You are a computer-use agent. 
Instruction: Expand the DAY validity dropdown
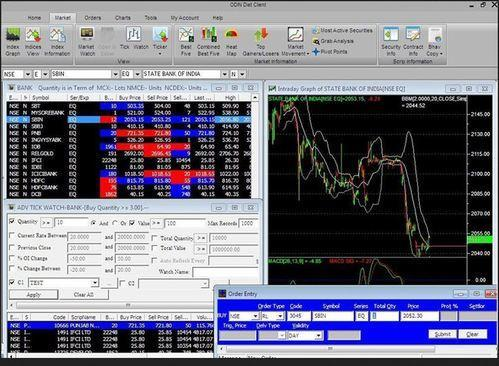tap(318, 335)
